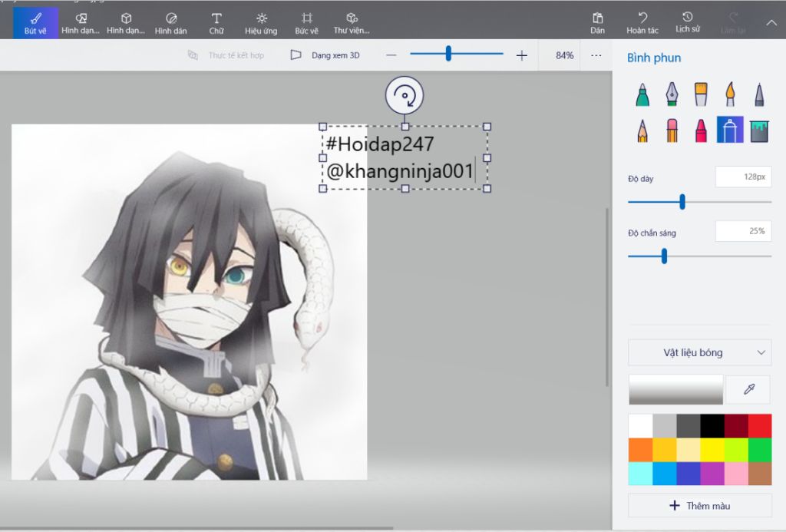
Task: Pick the white color swatch
Action: [640, 426]
